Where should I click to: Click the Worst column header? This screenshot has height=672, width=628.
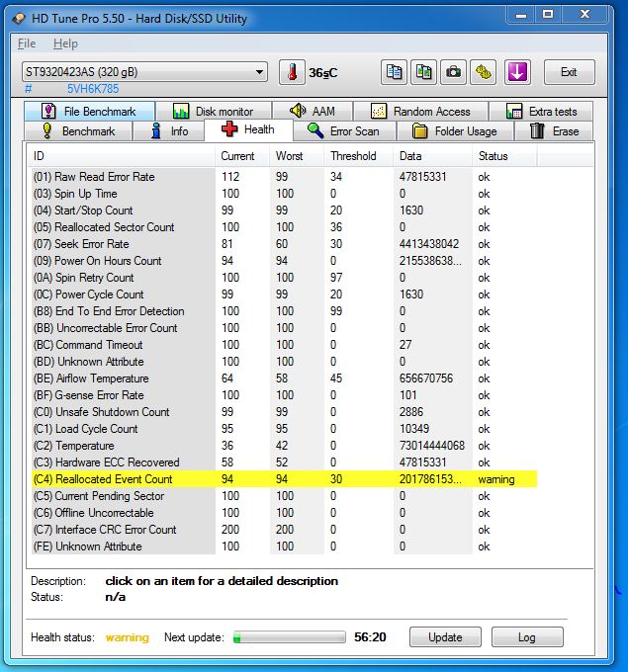(297, 156)
